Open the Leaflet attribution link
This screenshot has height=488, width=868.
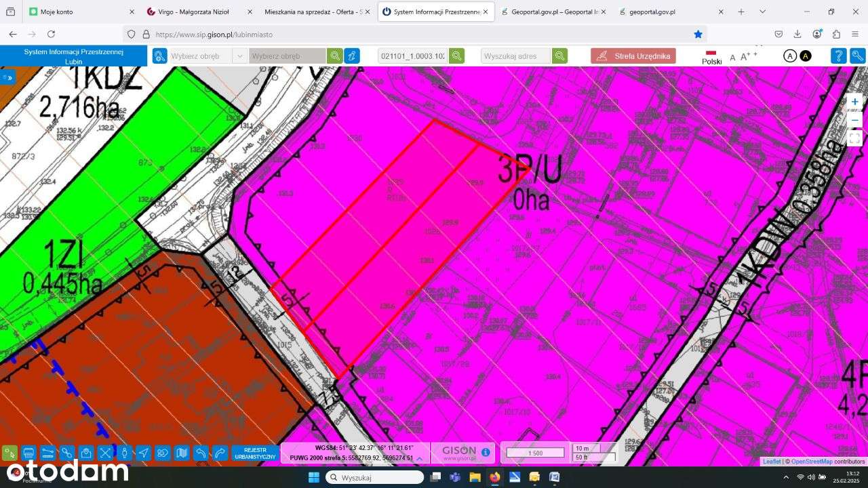tap(772, 462)
